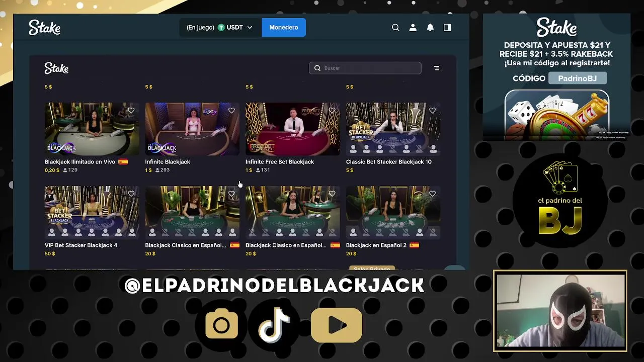Click the Salón Privado label

(x=372, y=268)
